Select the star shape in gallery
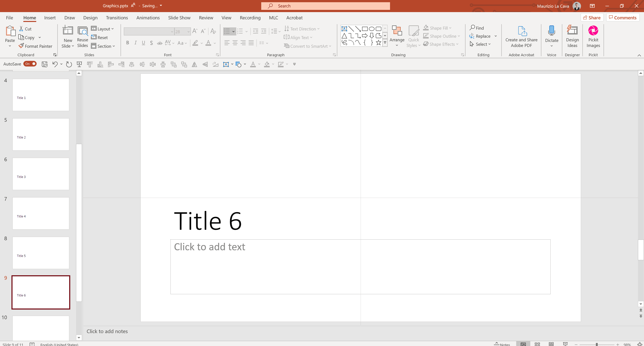Viewport: 644px width, 346px height. (x=379, y=43)
